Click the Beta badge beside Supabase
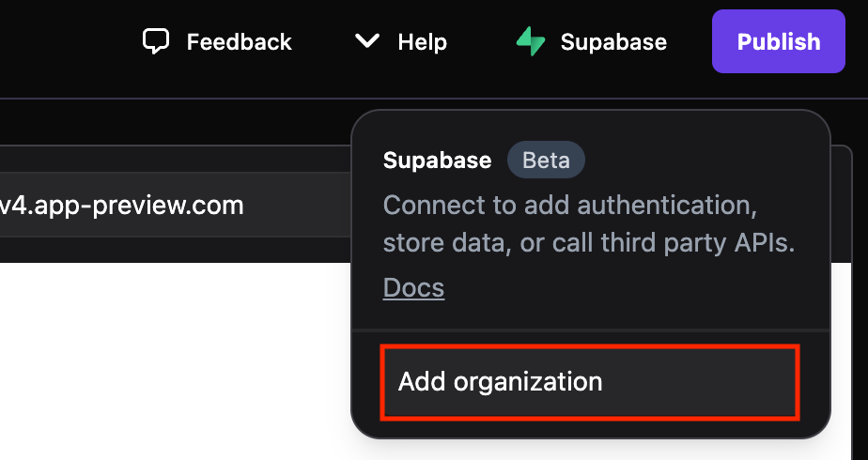The height and width of the screenshot is (460, 868). pyautogui.click(x=546, y=160)
